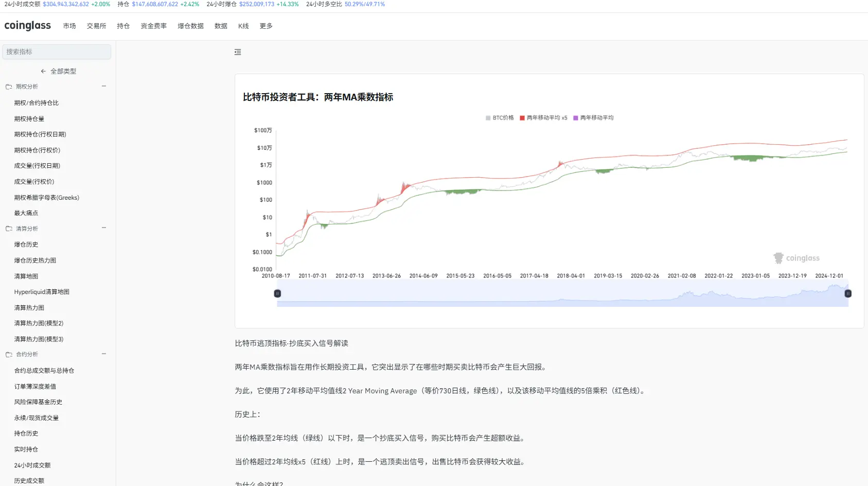The width and height of the screenshot is (868, 486).
Task: Open 风险保障基金历史 page
Action: tap(38, 402)
